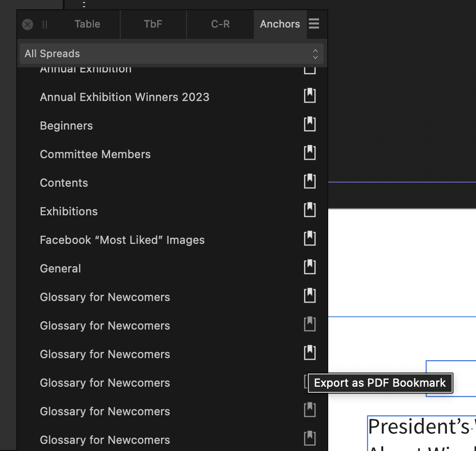Open the All Spreads dropdown

pyautogui.click(x=172, y=54)
